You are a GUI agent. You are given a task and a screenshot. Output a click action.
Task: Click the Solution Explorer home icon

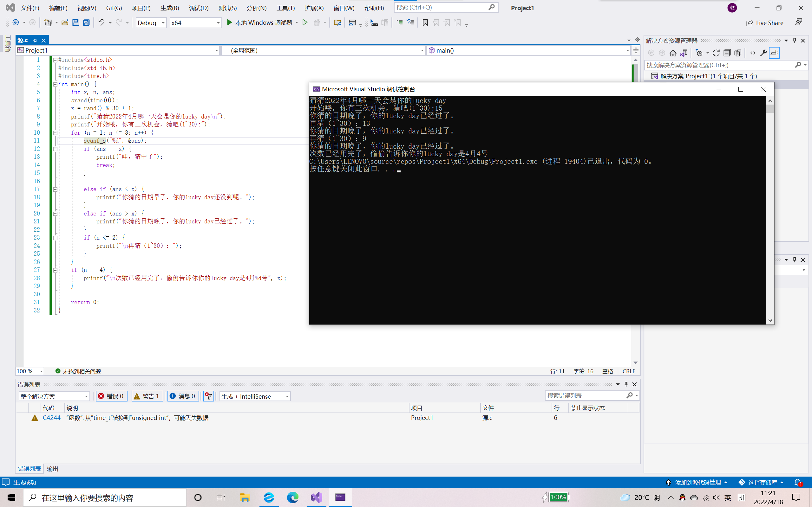click(673, 53)
